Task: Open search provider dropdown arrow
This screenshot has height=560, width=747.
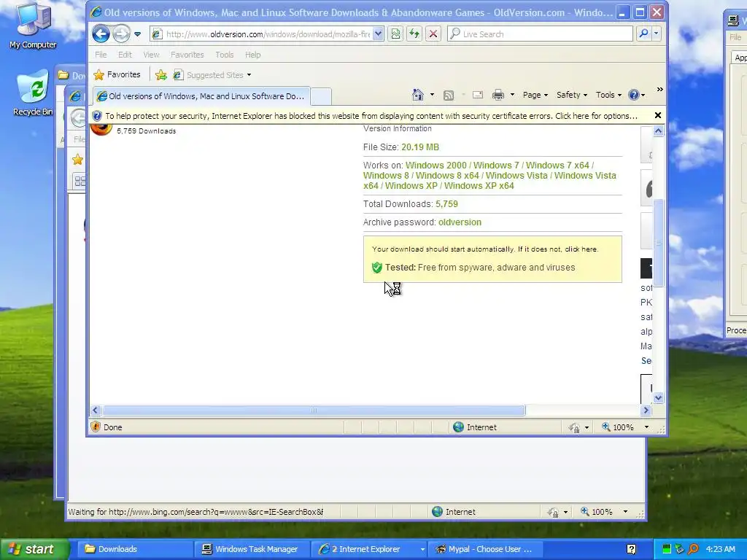Action: 656,34
